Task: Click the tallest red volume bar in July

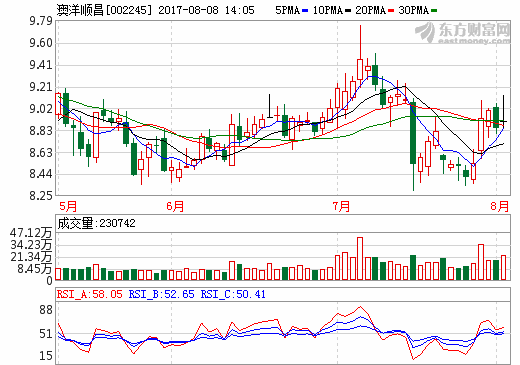Action: coord(360,258)
